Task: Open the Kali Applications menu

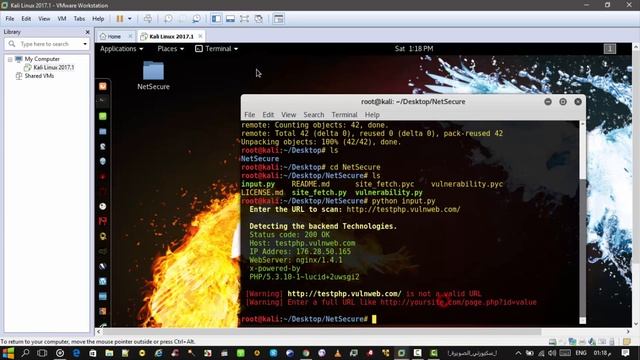Action: 122,49
